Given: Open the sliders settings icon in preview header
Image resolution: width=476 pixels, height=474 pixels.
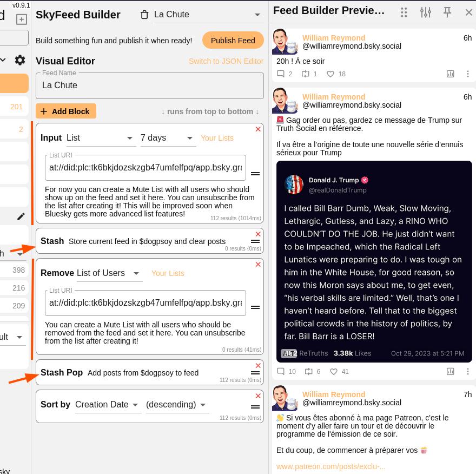Looking at the screenshot, I should [x=426, y=12].
